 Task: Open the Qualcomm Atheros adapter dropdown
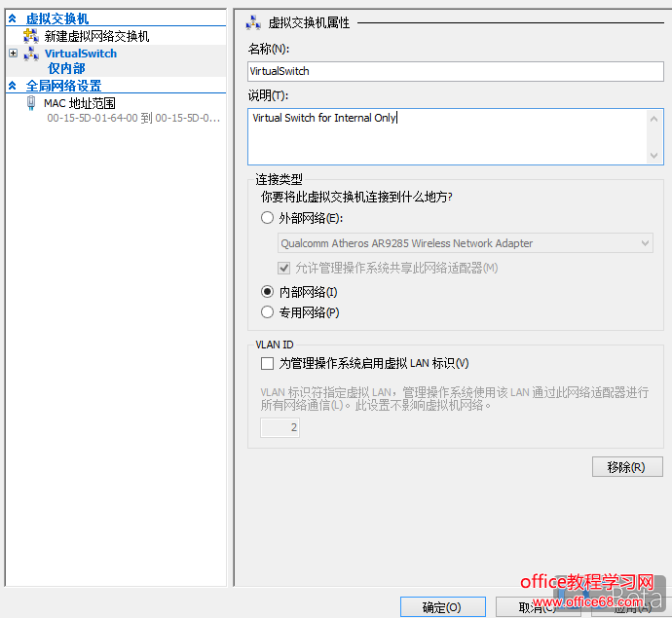pos(466,243)
